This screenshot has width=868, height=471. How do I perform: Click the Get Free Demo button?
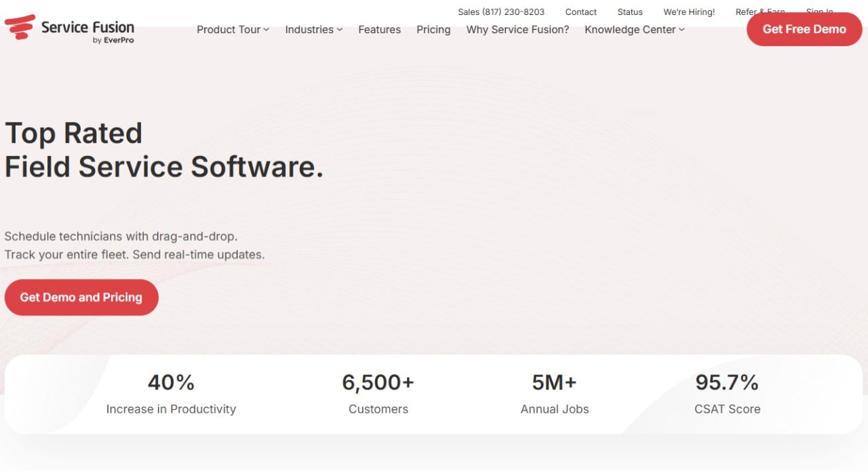(804, 29)
